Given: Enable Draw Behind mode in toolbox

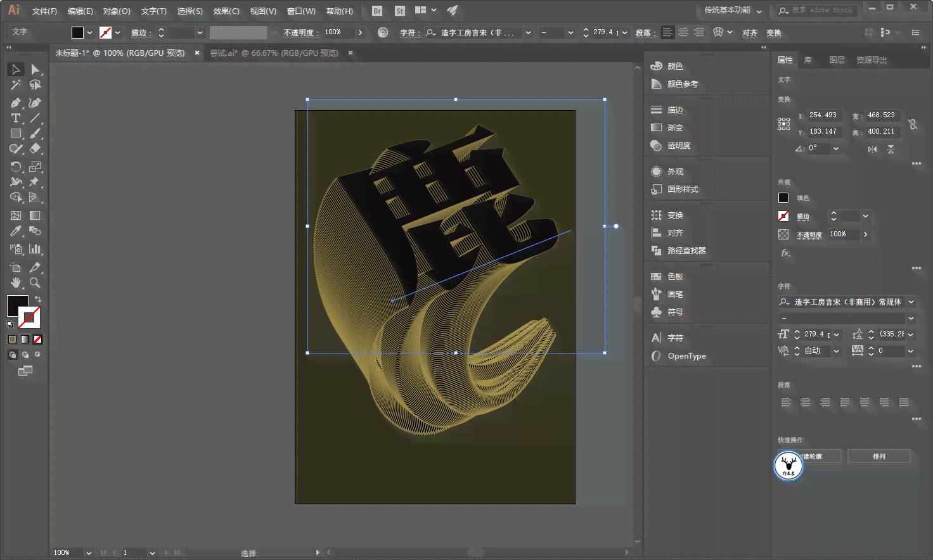Looking at the screenshot, I should 25,355.
